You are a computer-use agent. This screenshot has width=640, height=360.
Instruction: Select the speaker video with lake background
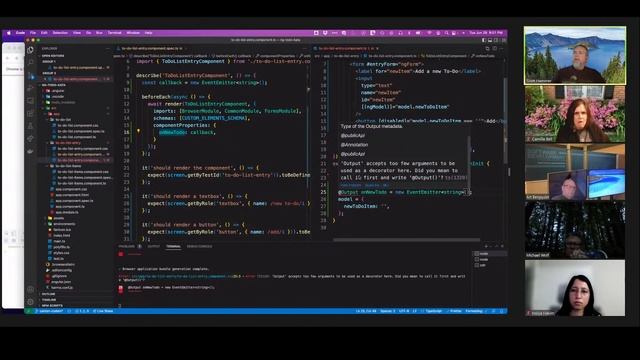pos(575,56)
